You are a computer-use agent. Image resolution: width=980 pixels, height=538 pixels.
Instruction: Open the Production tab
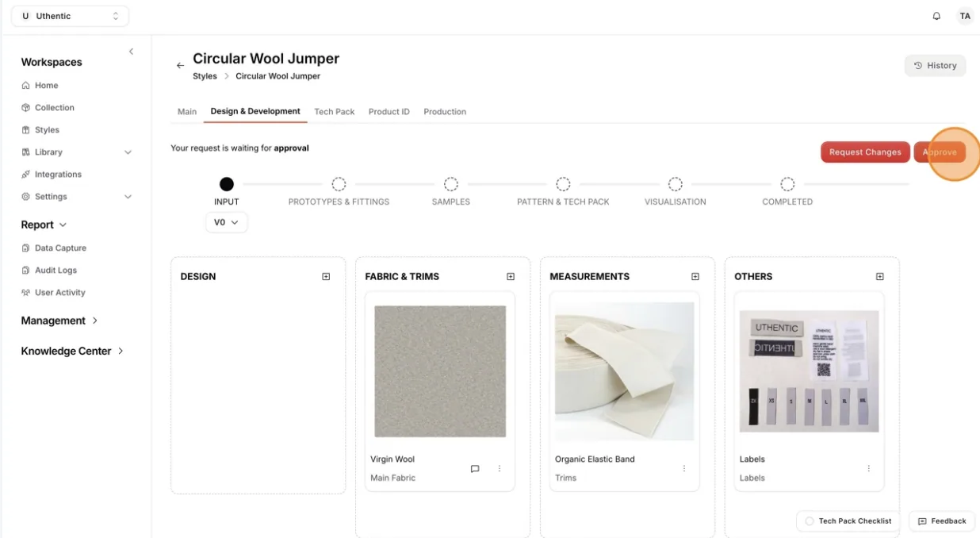coord(445,112)
